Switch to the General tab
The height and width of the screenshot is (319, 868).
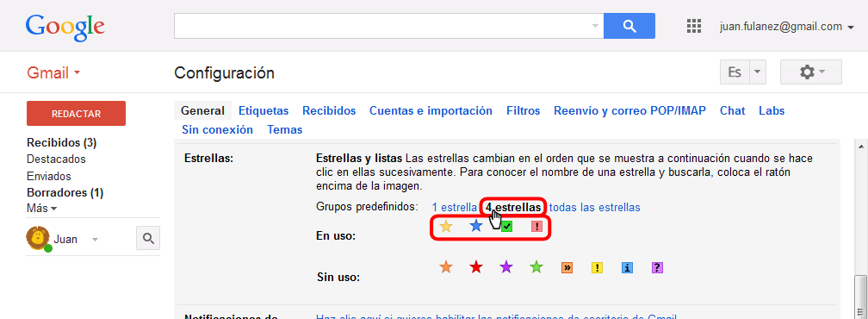click(x=202, y=110)
